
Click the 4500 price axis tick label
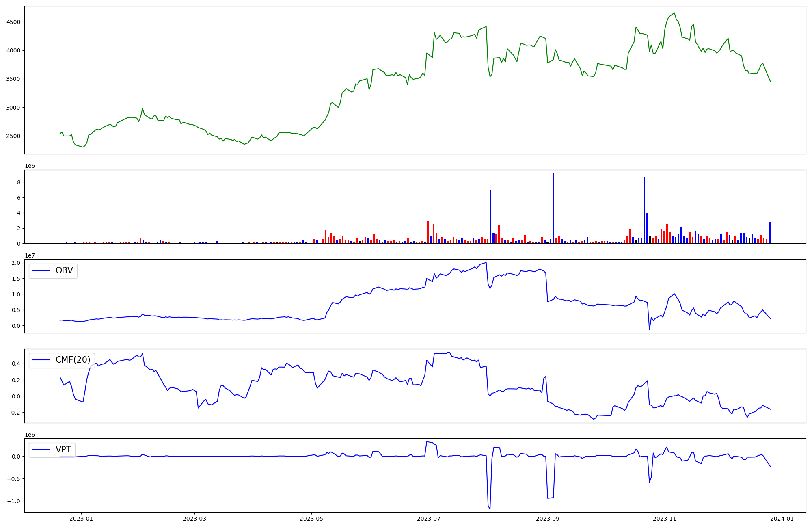13,22
